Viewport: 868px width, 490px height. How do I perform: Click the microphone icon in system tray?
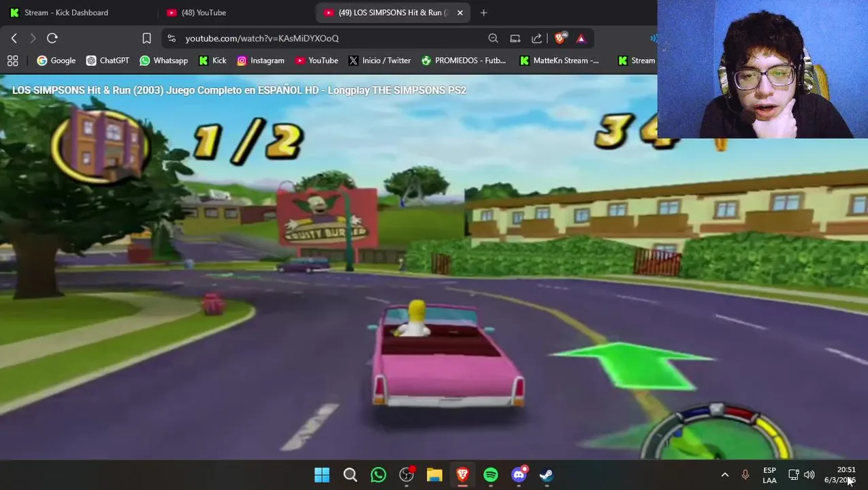[745, 475]
